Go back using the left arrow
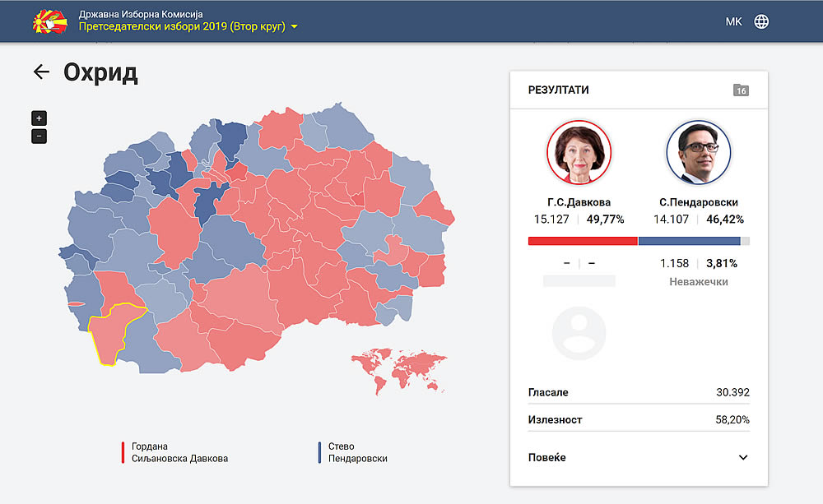 [41, 72]
